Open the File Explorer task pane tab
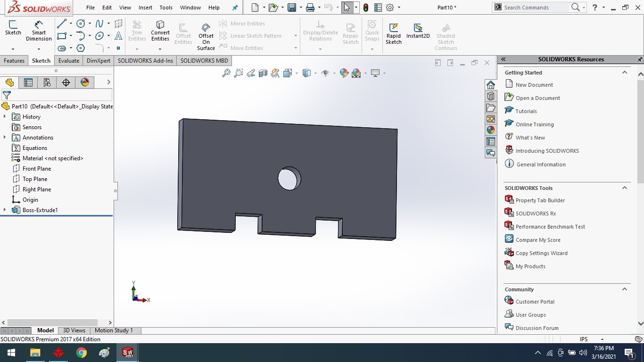 point(491,107)
